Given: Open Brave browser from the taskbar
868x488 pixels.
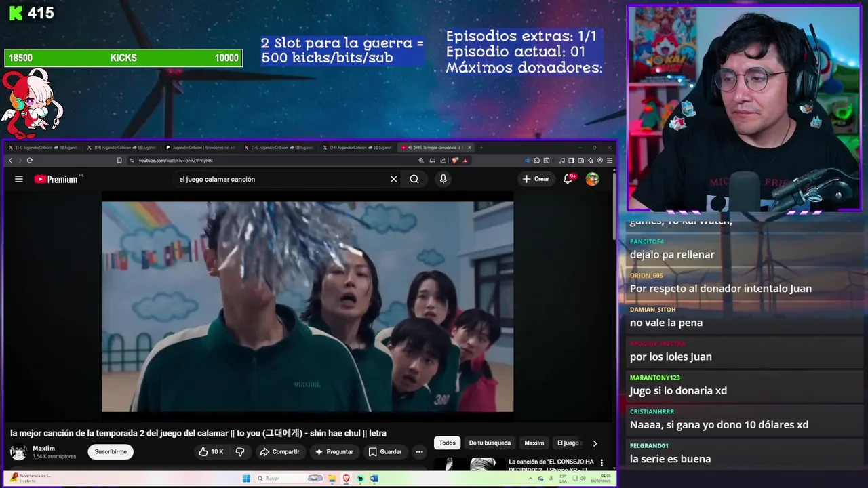Looking at the screenshot, I should 346,479.
